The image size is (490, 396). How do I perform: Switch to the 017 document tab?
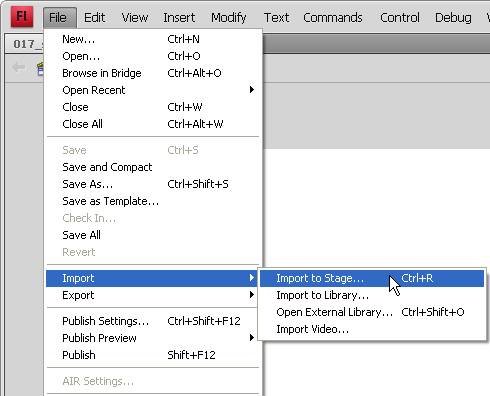click(25, 44)
